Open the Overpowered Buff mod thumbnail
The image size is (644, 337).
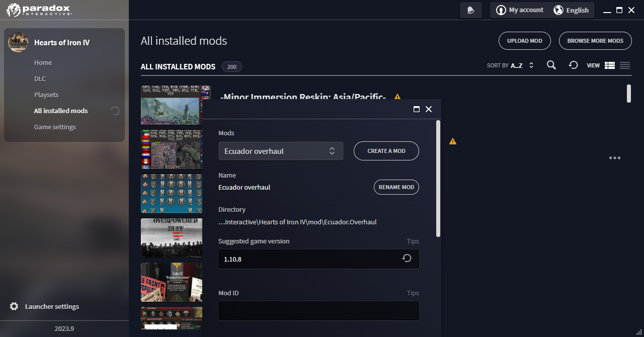pos(172,238)
